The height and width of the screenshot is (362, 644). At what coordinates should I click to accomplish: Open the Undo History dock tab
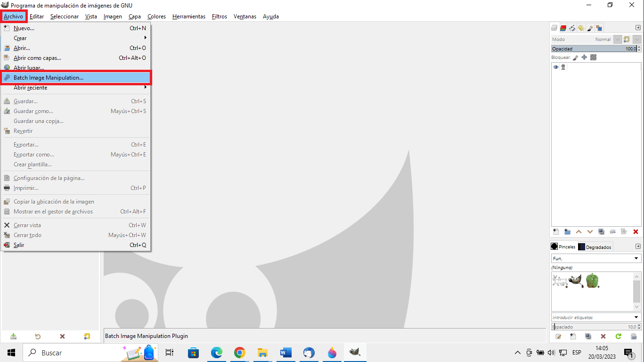(x=581, y=28)
